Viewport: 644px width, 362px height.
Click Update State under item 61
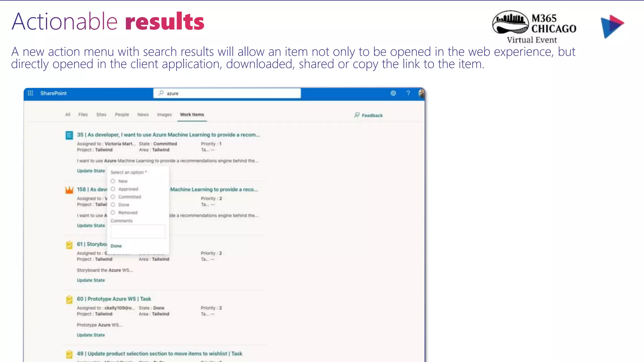pos(91,280)
